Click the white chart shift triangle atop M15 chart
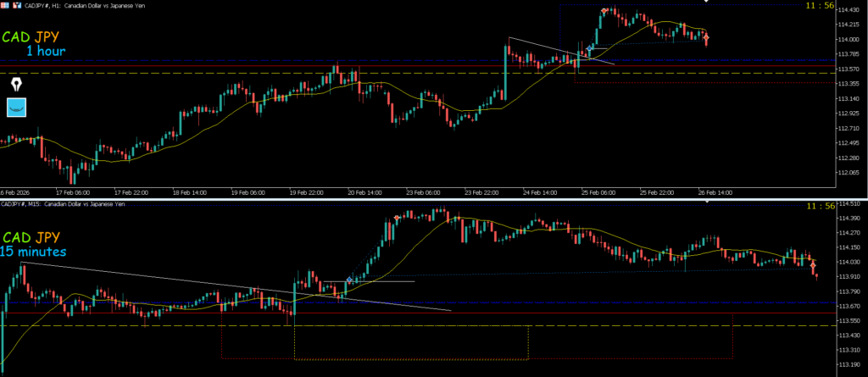 tap(706, 203)
